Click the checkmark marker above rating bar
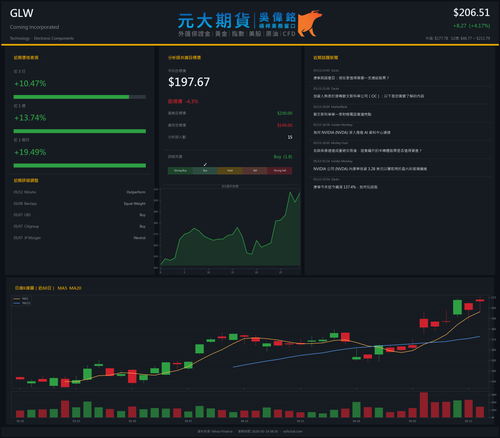 click(205, 164)
